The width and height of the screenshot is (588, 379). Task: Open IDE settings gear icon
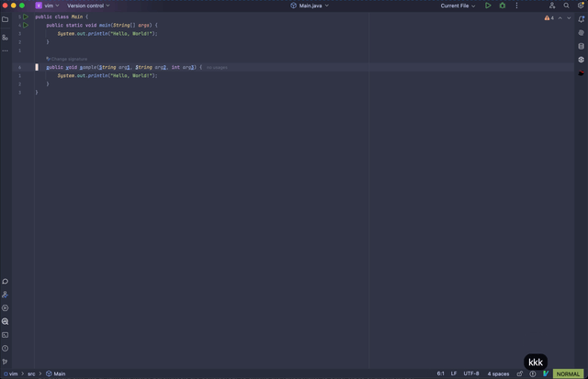(x=581, y=6)
